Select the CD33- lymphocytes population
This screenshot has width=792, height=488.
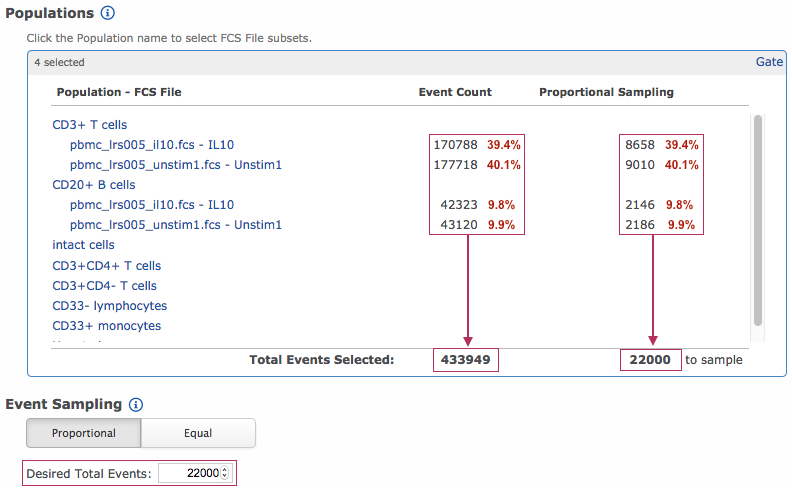coord(110,306)
